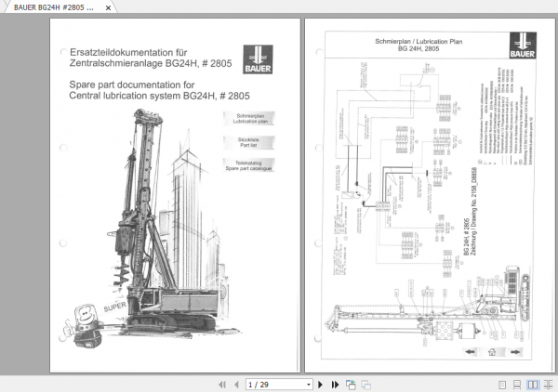Switch to single page view
Viewport: 558px width, 392px height.
pyautogui.click(x=502, y=385)
